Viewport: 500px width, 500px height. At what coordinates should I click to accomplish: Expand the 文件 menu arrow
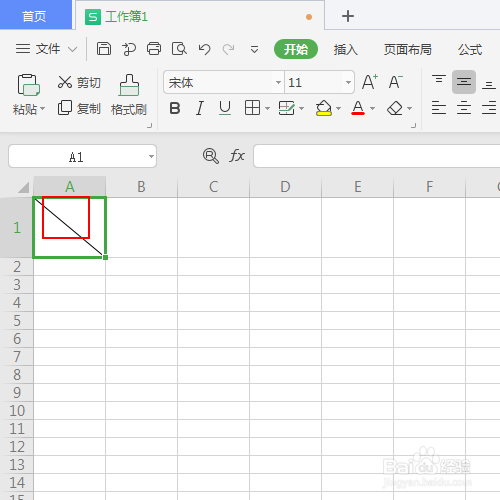click(72, 49)
